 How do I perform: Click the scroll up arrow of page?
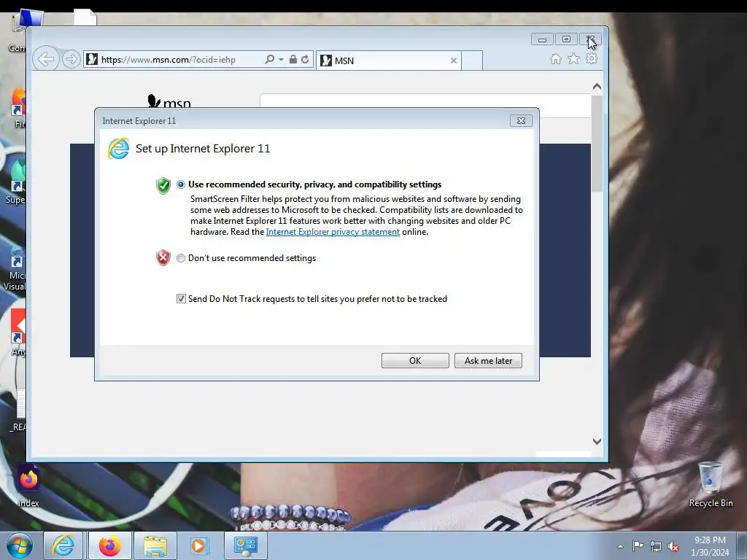click(x=597, y=87)
